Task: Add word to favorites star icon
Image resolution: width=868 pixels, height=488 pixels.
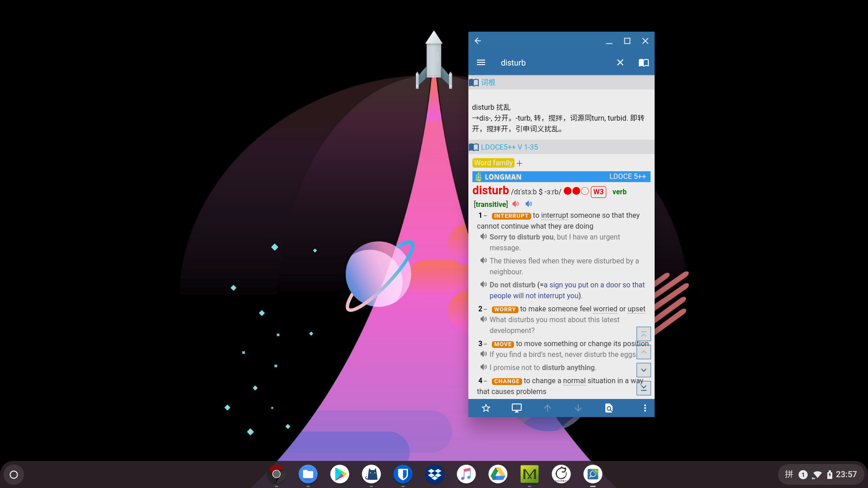Action: point(486,408)
